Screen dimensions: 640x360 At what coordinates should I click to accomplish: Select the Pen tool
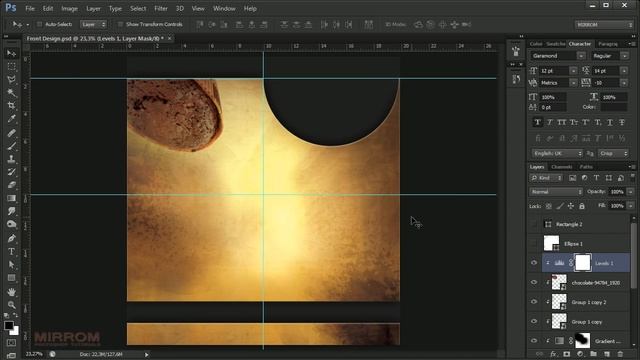tap(11, 238)
